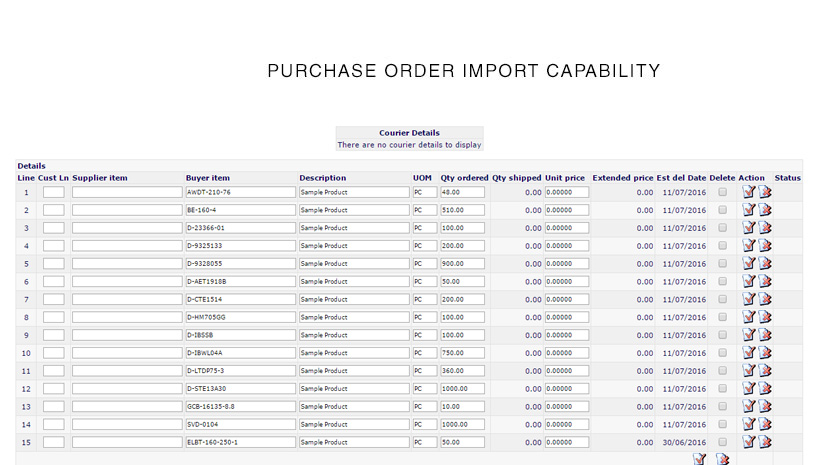Click the accept-all checkmark icon below the table

point(699,459)
